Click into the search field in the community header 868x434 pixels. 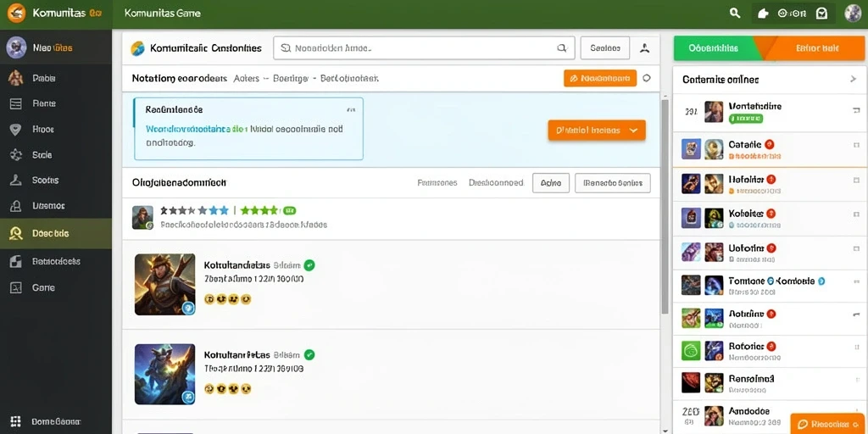coord(424,48)
